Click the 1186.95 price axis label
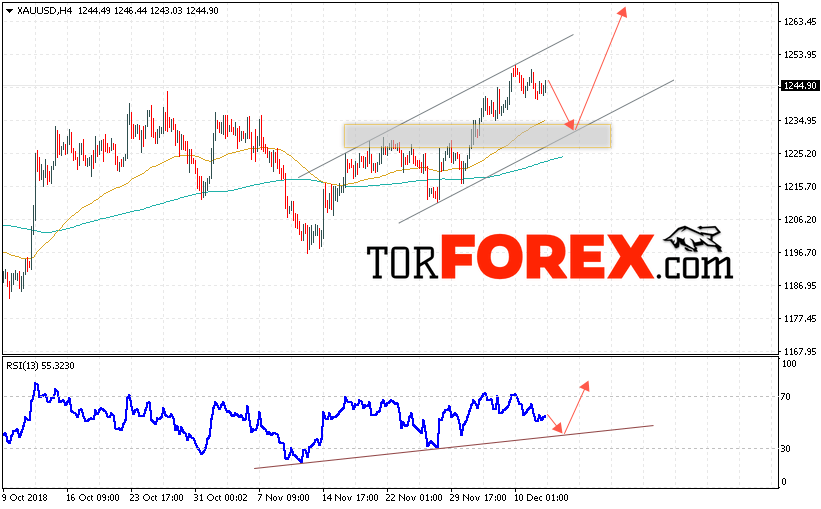This screenshot has width=821, height=509. point(800,285)
